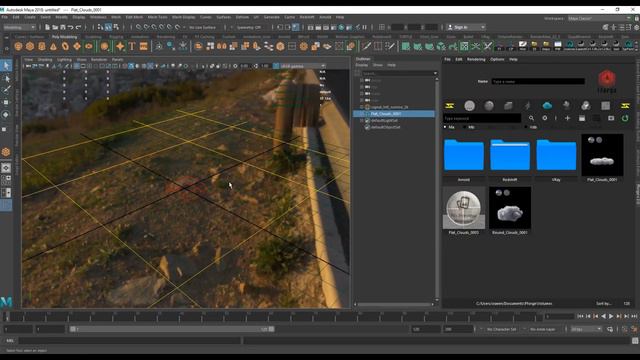Open the Outliner Display menu
The height and width of the screenshot is (360, 640).
362,65
